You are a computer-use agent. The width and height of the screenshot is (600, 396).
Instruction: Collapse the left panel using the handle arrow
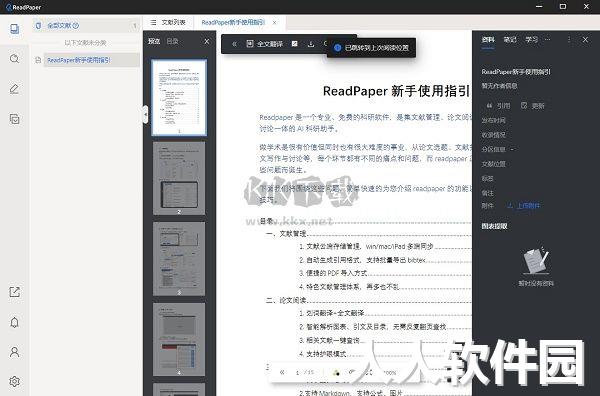point(145,114)
